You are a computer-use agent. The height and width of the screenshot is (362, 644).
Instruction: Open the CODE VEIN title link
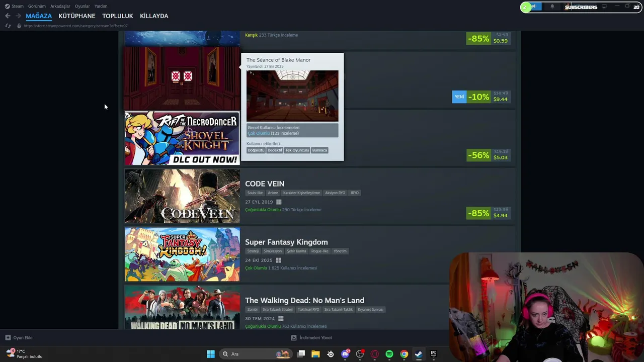coord(265,184)
